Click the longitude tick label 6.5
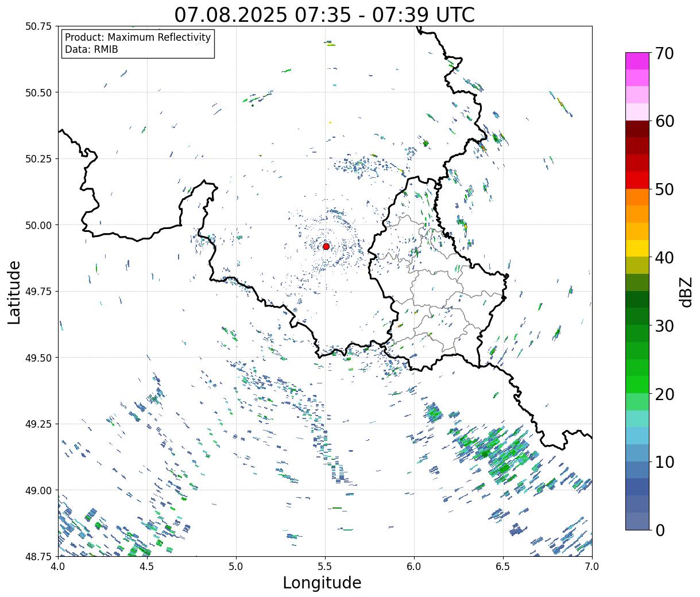The image size is (700, 597). pos(503,566)
